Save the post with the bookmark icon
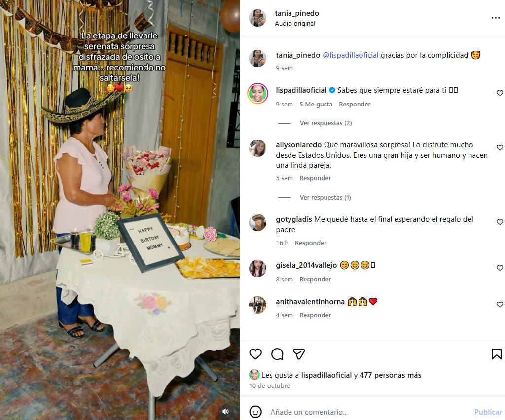Screen dimensions: 505x420 pos(496,354)
